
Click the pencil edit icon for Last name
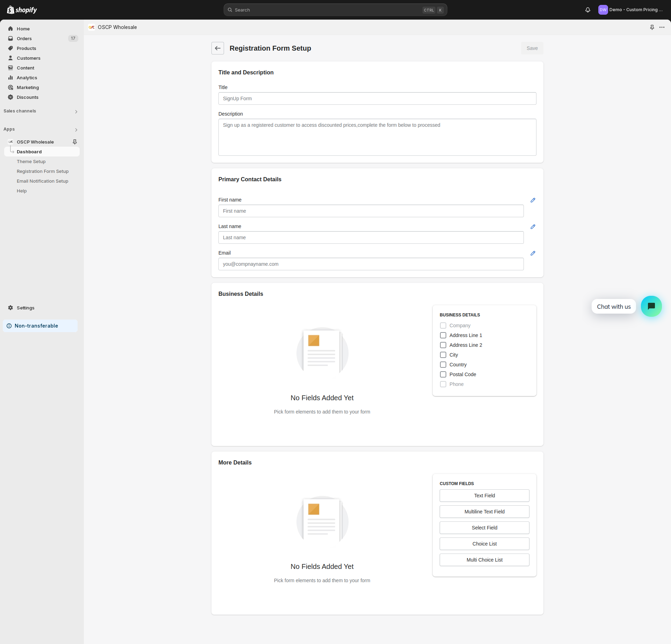coord(533,227)
